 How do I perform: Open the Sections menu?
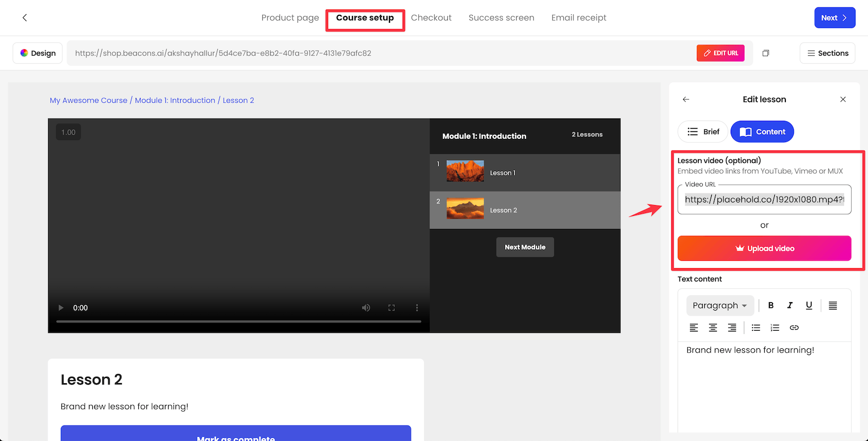pyautogui.click(x=827, y=53)
